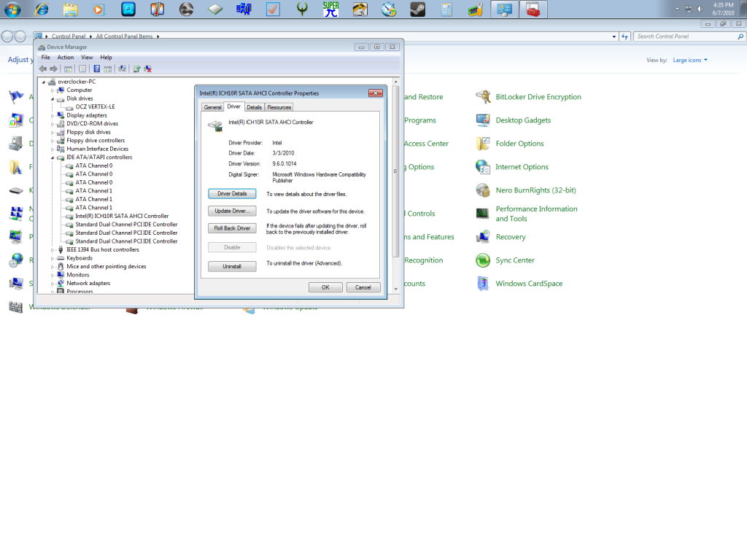
Task: Select the Monitors tree item
Action: coord(78,275)
